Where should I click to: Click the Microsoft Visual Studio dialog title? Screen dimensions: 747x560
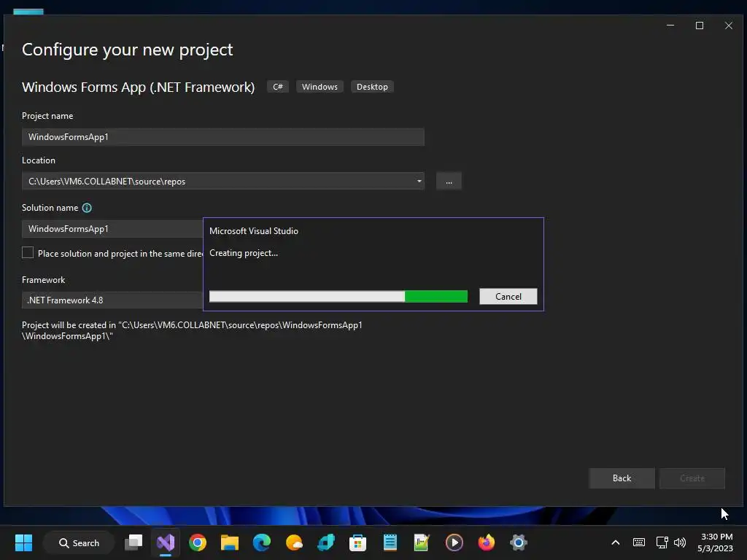(x=254, y=231)
